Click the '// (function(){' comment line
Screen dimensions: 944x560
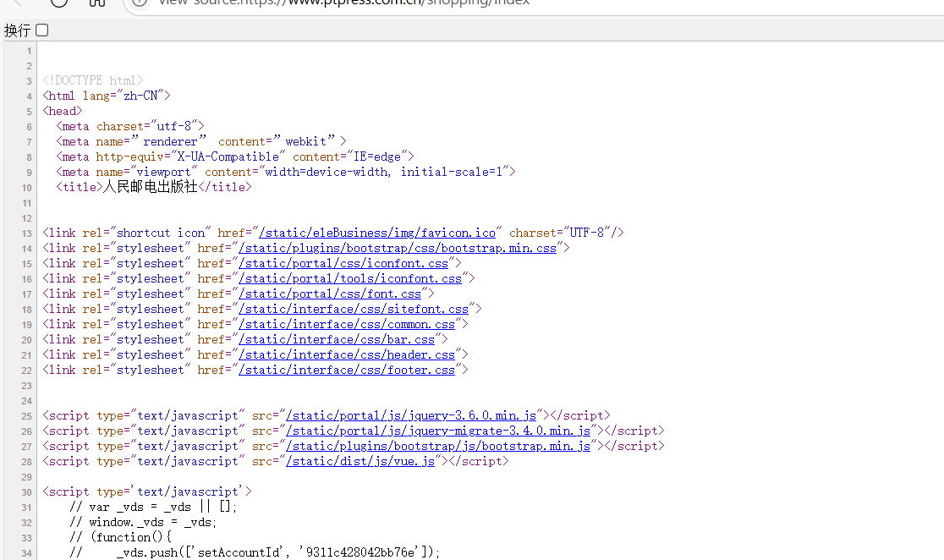pyautogui.click(x=120, y=537)
